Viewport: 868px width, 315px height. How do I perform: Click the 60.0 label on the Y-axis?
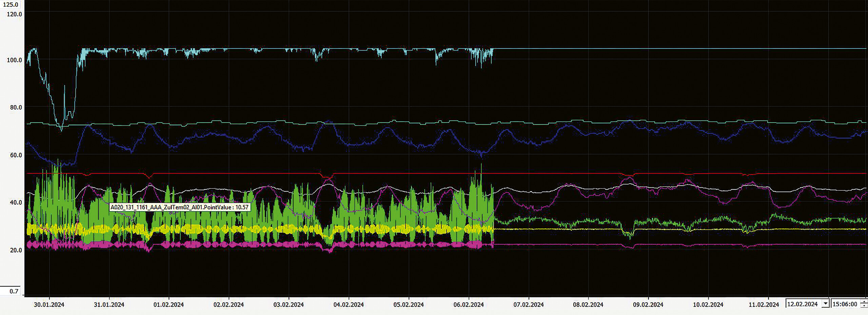pyautogui.click(x=16, y=155)
